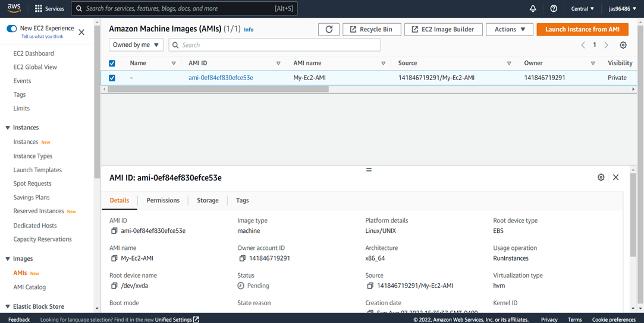Close the New EC2 Experience banner
This screenshot has height=323, width=644.
pos(81,33)
